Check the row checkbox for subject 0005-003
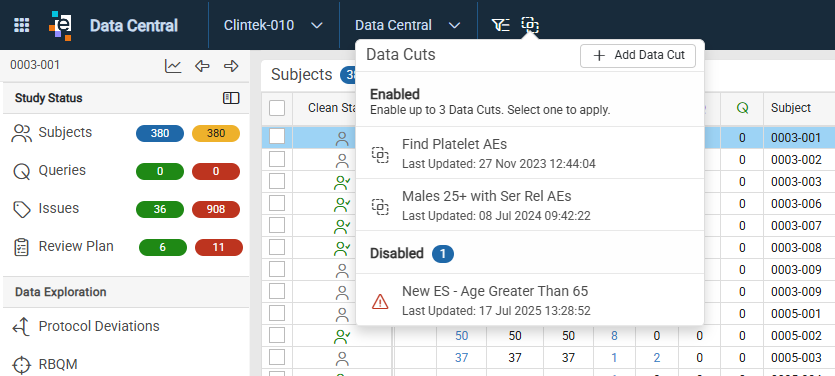The image size is (835, 376). [x=277, y=357]
